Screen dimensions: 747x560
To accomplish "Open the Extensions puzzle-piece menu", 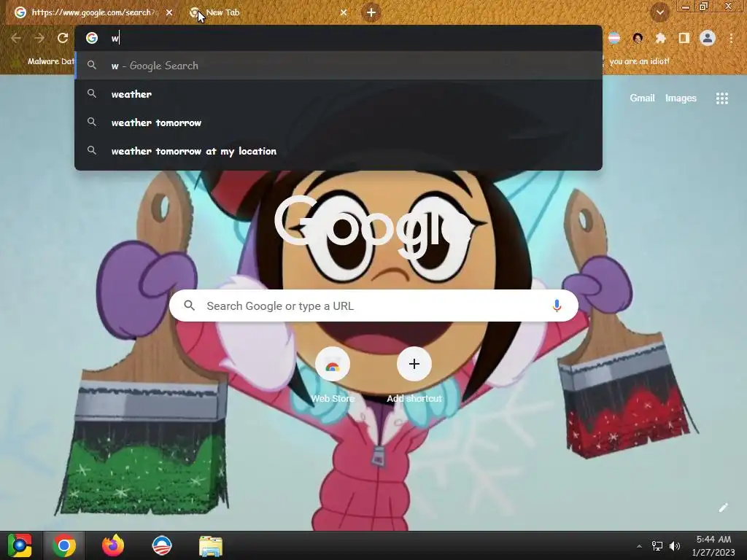I will 660,38.
